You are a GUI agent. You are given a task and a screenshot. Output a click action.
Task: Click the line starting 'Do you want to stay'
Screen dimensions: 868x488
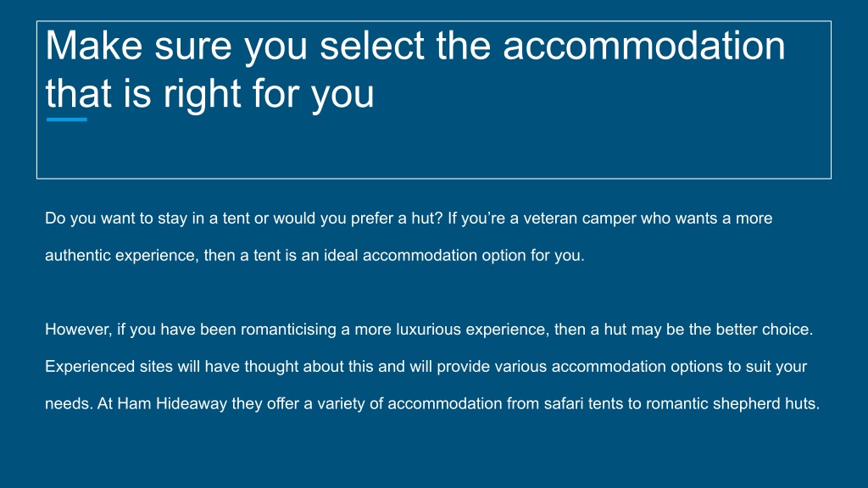pyautogui.click(x=409, y=219)
